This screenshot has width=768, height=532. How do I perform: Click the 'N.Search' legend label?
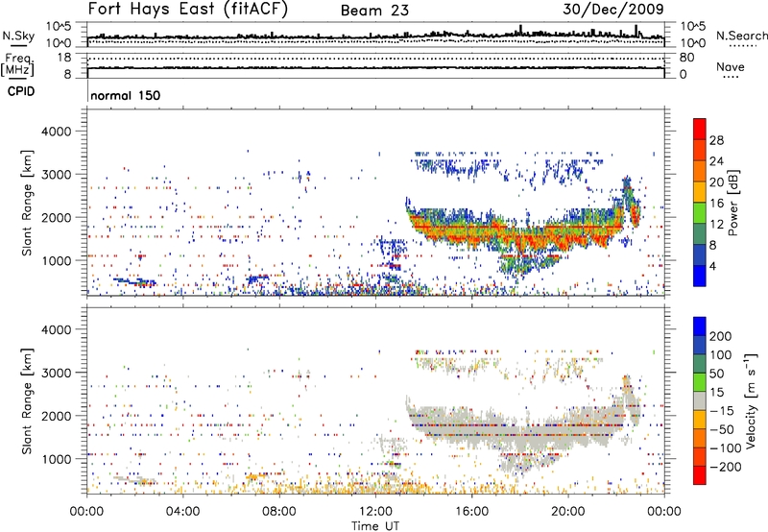[x=741, y=36]
